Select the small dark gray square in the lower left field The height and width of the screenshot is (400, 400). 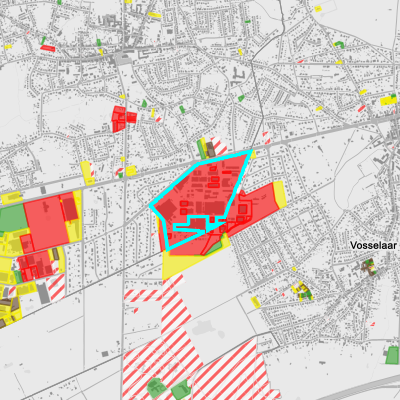click(105, 354)
